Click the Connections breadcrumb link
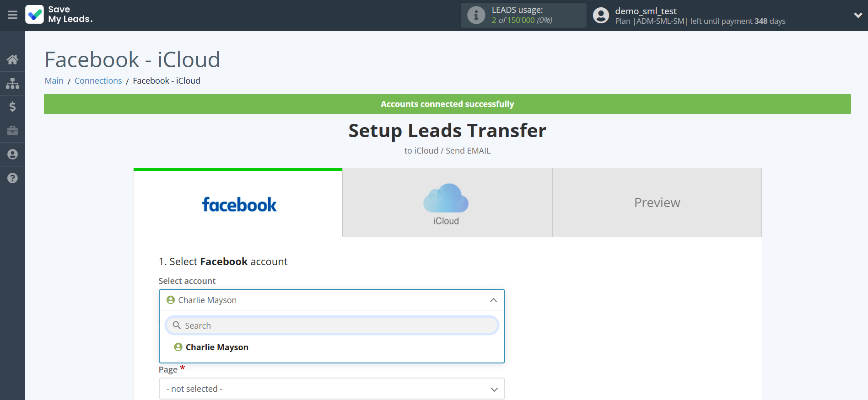 point(98,81)
